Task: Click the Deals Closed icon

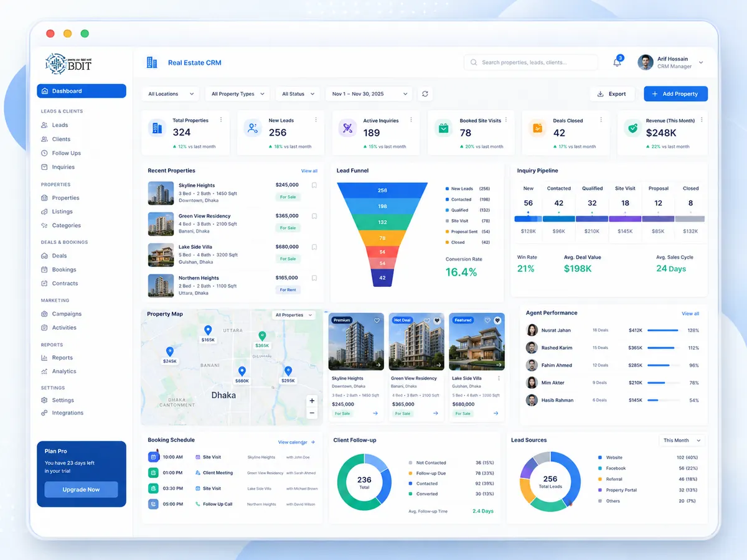Action: (537, 128)
